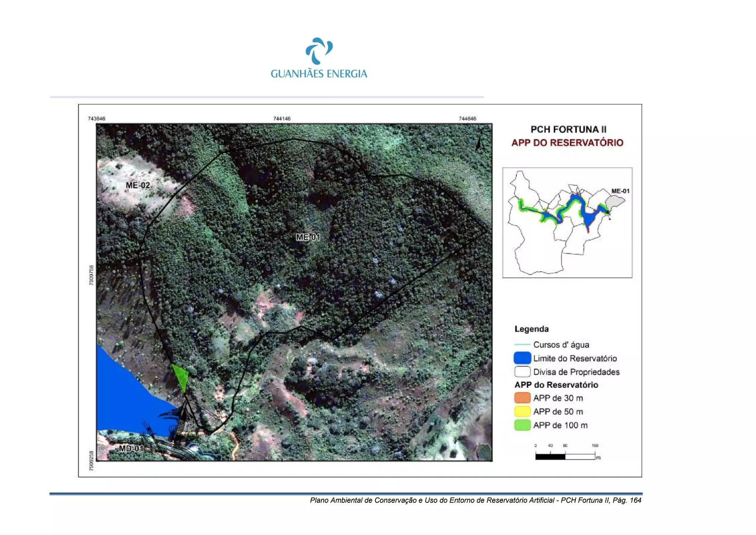
Task: Click the scale bar below the legend
Action: click(567, 453)
